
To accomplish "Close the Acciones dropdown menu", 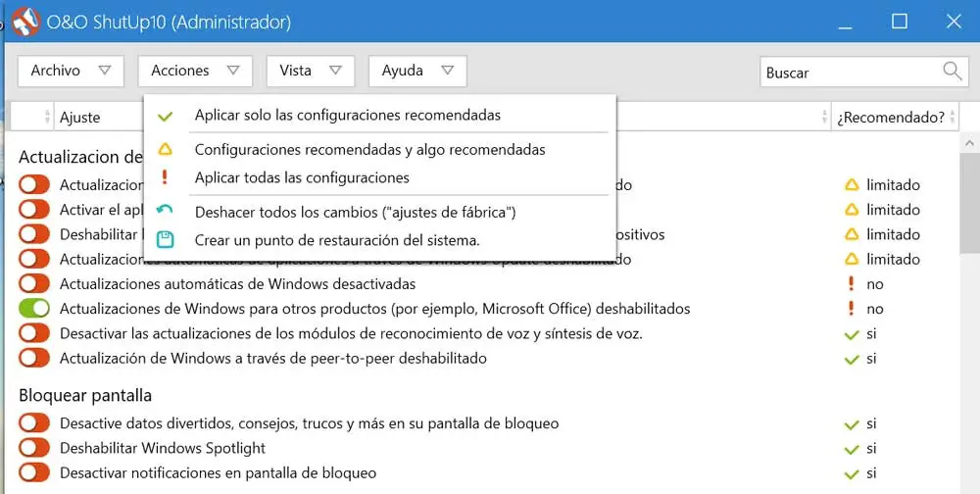I will [195, 71].
